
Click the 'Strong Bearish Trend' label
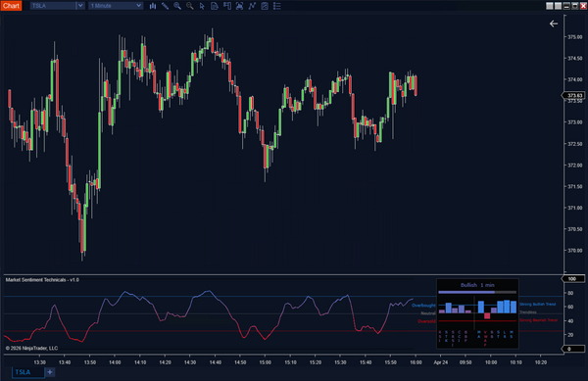point(538,320)
